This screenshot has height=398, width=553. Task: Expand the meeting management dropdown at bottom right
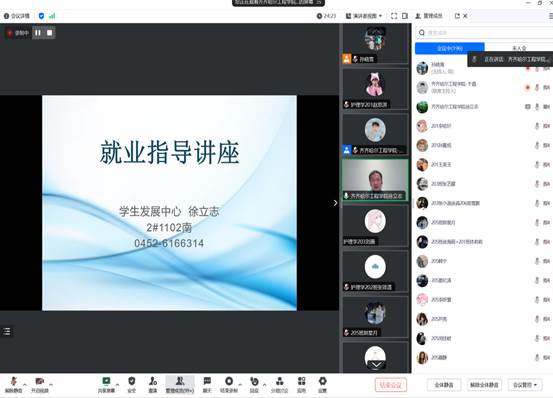click(525, 385)
